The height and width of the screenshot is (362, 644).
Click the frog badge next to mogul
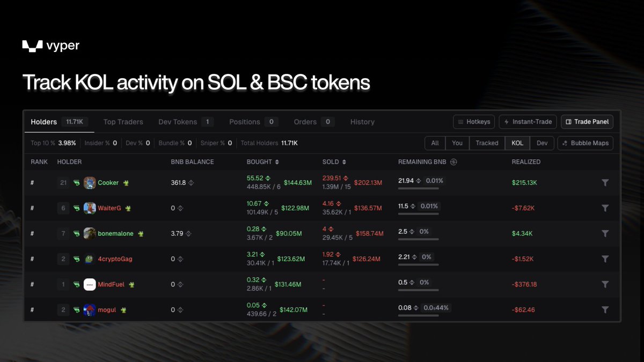coord(123,310)
